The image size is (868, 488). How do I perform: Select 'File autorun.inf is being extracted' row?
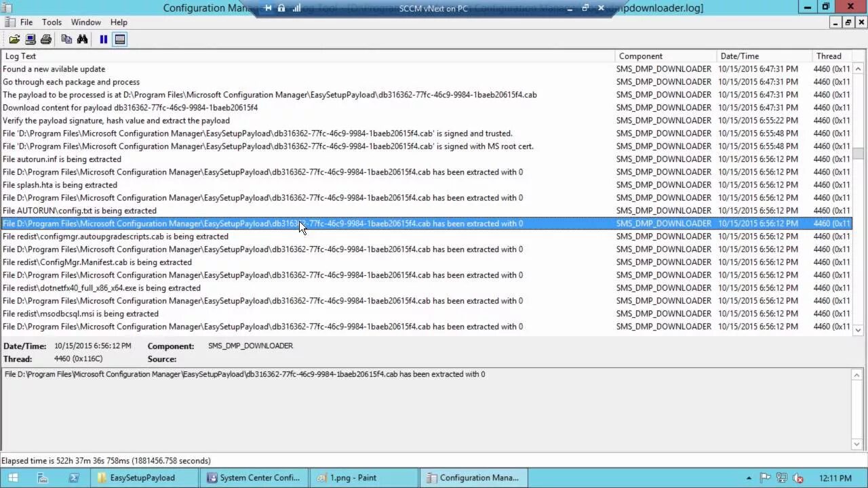[426, 159]
